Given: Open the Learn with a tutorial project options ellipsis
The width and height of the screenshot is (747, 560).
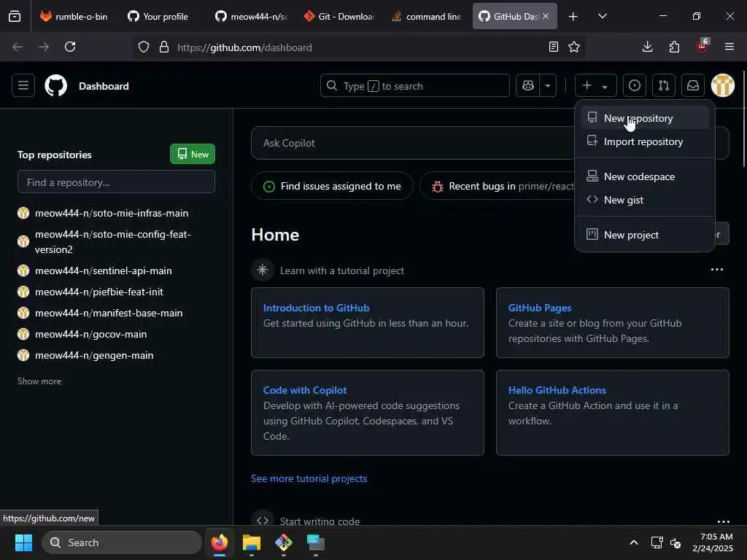Looking at the screenshot, I should click(x=716, y=270).
